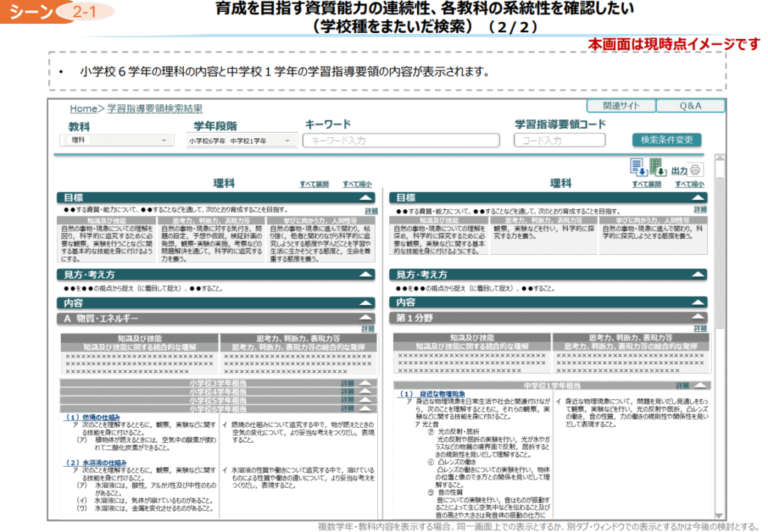
Task: Collapse the 第1分野 section triangle
Action: [698, 318]
